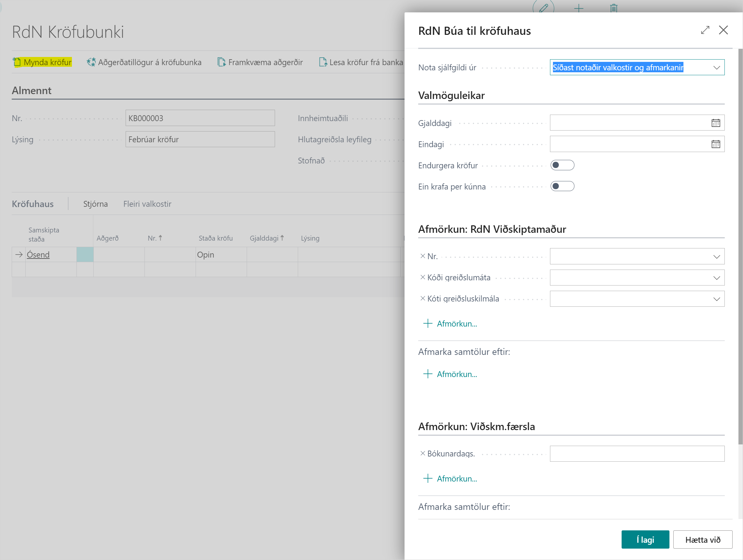Screen dimensions: 743x560
Task: Open Aðgerðatillögur á kröfubunka action
Action: point(144,62)
